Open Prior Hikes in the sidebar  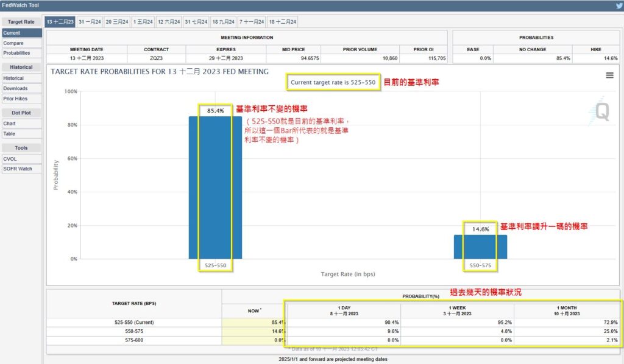click(21, 99)
